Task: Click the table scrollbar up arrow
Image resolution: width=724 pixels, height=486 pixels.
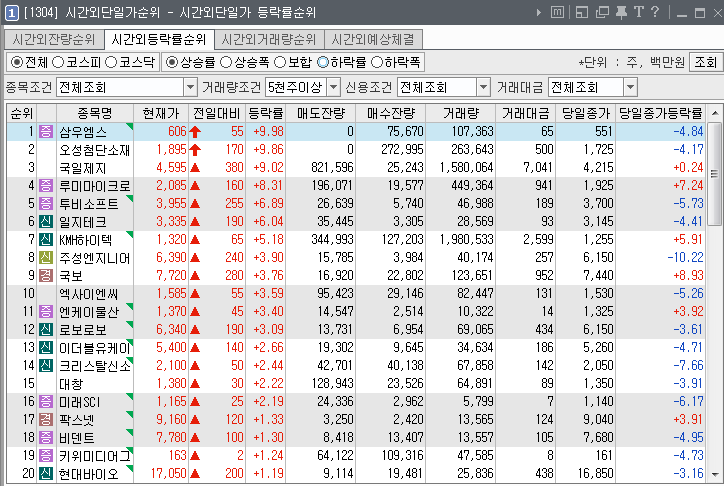Action: click(x=715, y=113)
